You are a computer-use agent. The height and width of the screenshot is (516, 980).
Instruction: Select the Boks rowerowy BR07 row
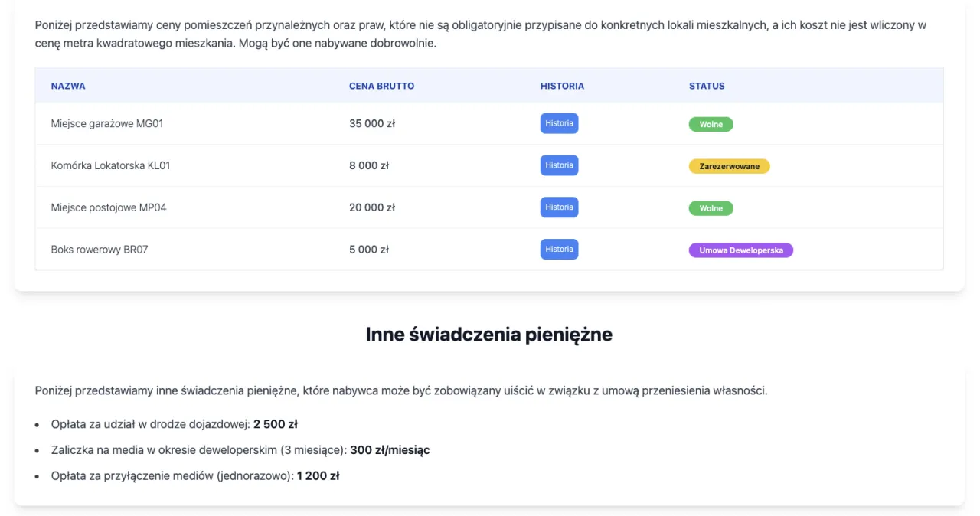click(x=99, y=249)
